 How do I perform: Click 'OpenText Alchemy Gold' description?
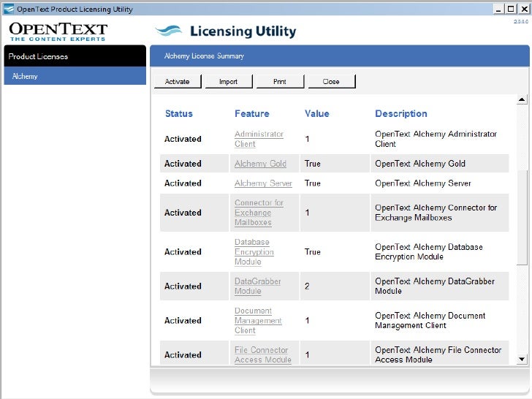click(x=420, y=164)
